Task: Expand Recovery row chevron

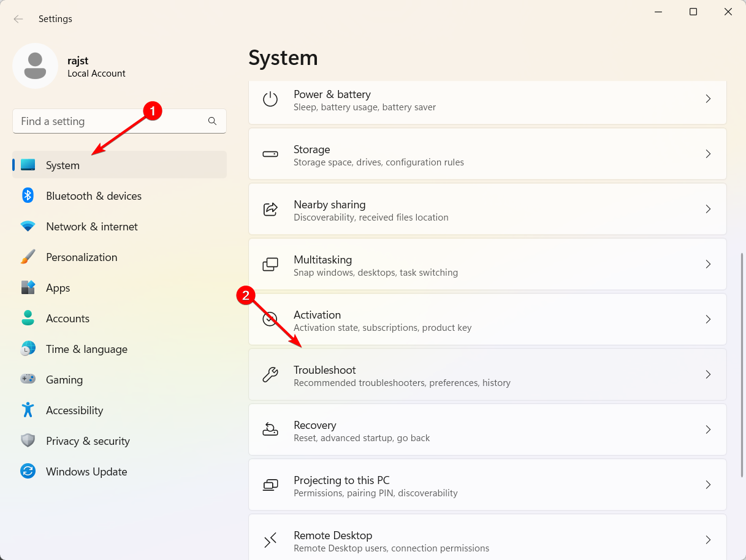Action: [x=708, y=429]
